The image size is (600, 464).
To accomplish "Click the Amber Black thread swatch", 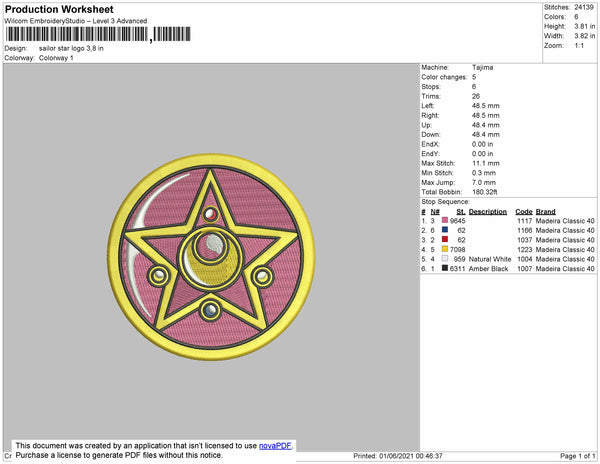I will pyautogui.click(x=445, y=268).
